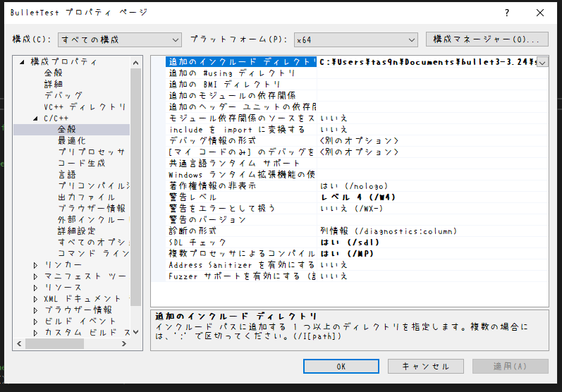Select すべてのオプション in the tree
The height and width of the screenshot is (392, 562).
point(93,243)
